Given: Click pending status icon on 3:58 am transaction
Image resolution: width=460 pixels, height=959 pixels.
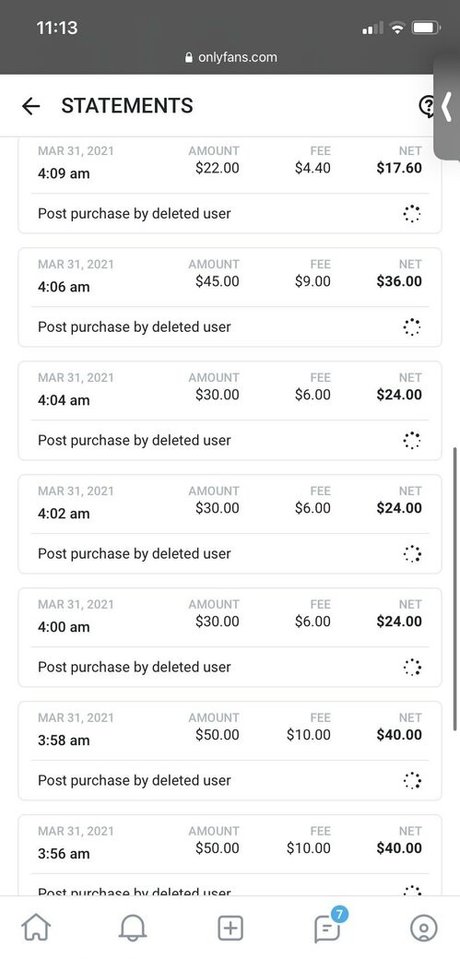Looking at the screenshot, I should (x=412, y=780).
